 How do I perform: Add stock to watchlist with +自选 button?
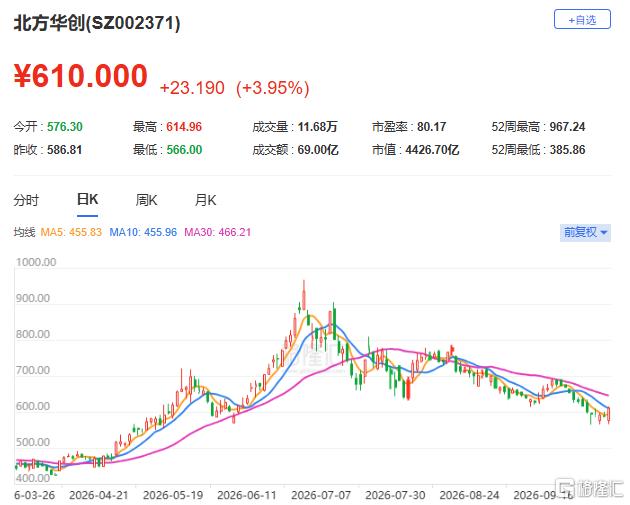point(582,19)
